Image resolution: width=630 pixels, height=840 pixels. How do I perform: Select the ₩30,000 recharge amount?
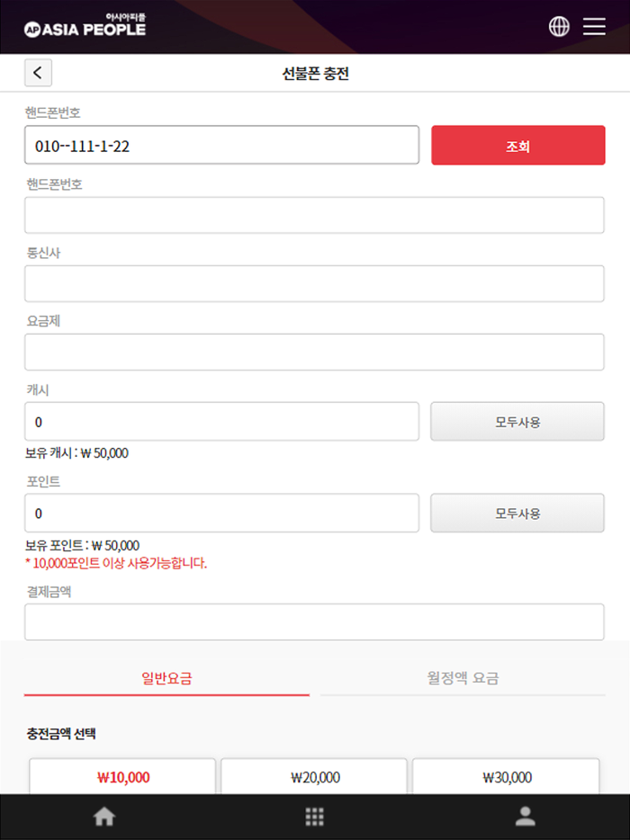(x=506, y=777)
